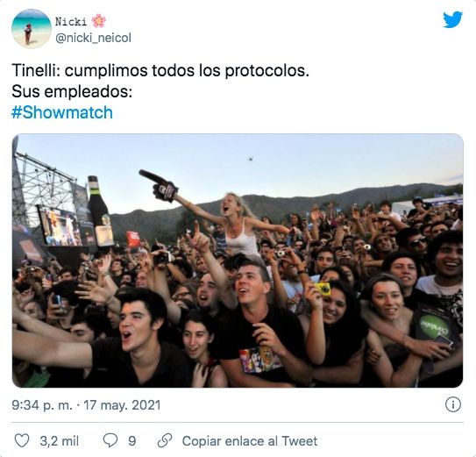
Task: Click the line Sus empleados:
Action: [72, 91]
